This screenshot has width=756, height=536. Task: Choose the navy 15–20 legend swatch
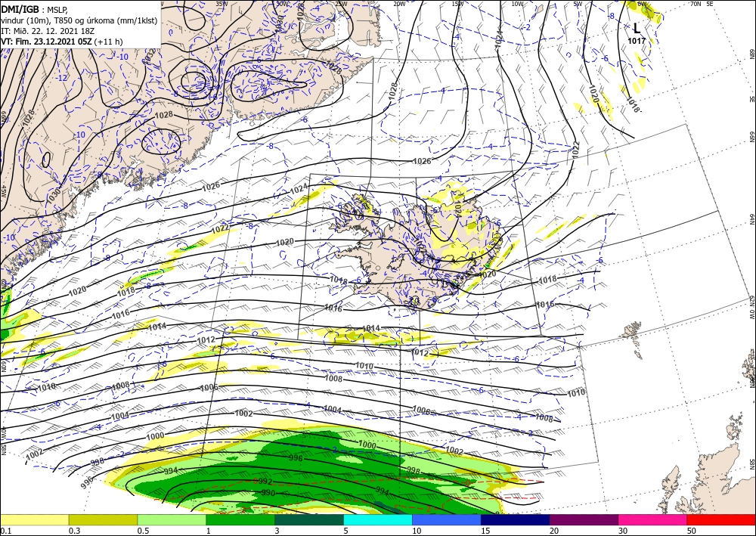pyautogui.click(x=516, y=519)
